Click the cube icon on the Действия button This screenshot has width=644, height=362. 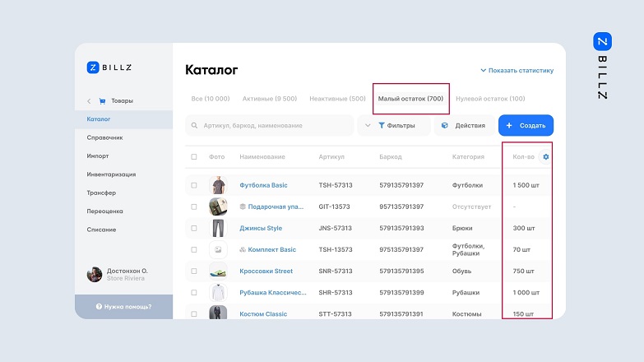click(x=445, y=126)
